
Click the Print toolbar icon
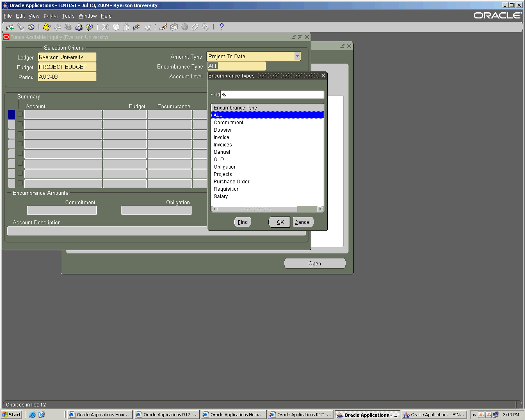pos(79,27)
